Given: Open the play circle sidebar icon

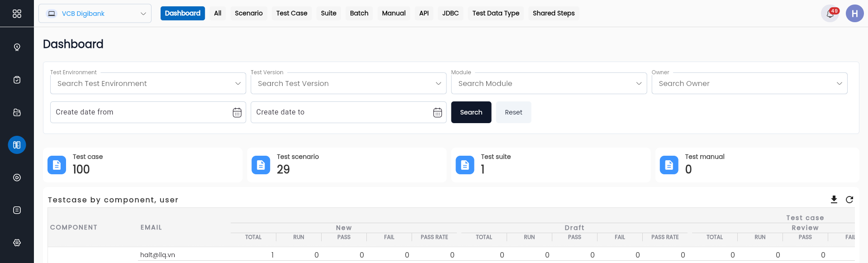Looking at the screenshot, I should pos(17,177).
